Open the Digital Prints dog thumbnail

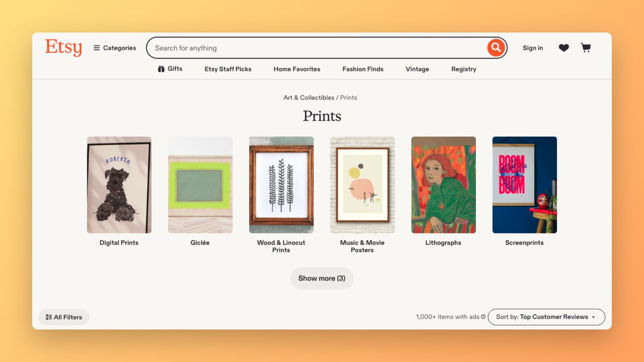[x=119, y=185]
